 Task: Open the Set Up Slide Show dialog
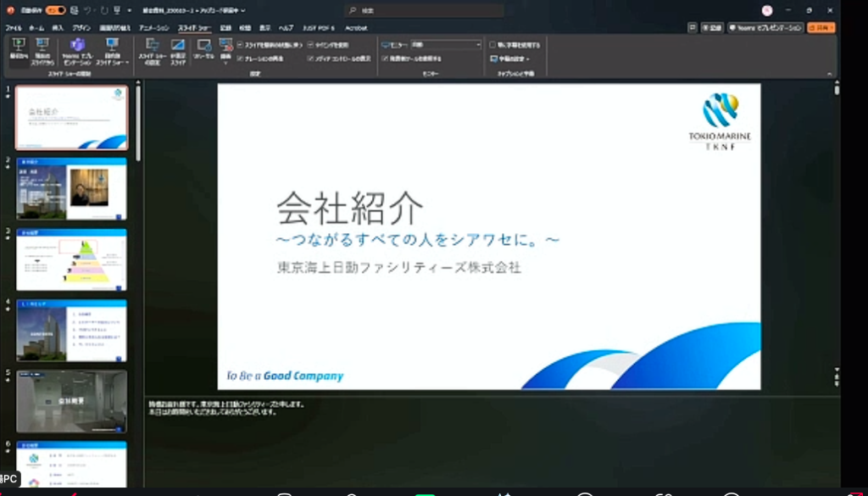153,52
